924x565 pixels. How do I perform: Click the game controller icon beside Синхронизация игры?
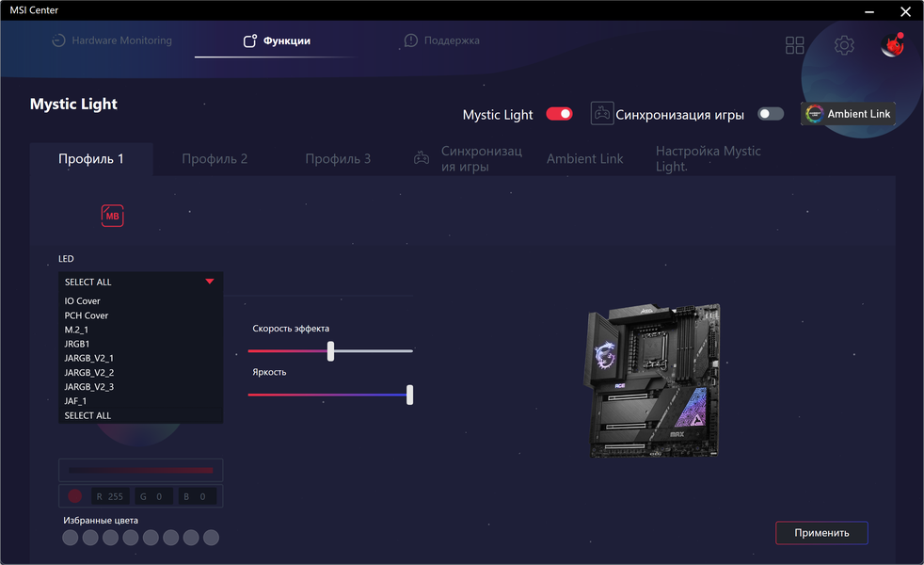pos(601,113)
